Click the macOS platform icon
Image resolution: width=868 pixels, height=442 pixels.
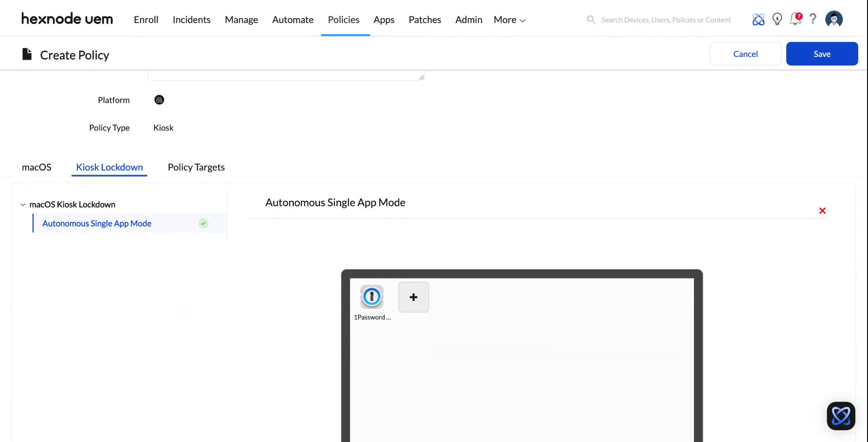pos(159,99)
